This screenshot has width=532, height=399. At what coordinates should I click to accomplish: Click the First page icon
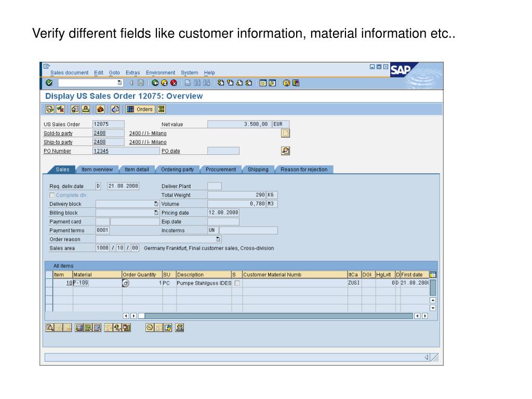221,83
